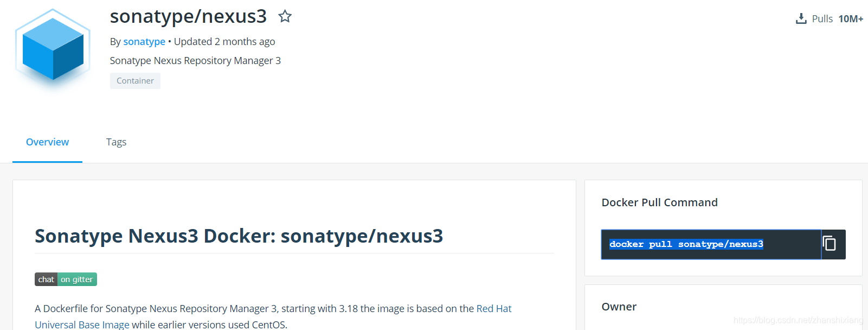This screenshot has width=868, height=330.
Task: Click the blue cube repository logo
Action: point(52,48)
